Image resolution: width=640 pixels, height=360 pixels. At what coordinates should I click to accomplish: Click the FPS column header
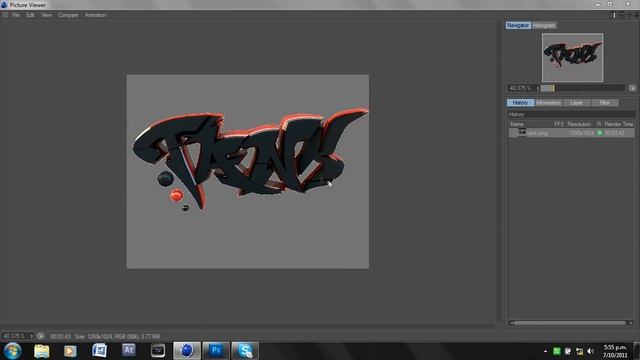click(559, 124)
